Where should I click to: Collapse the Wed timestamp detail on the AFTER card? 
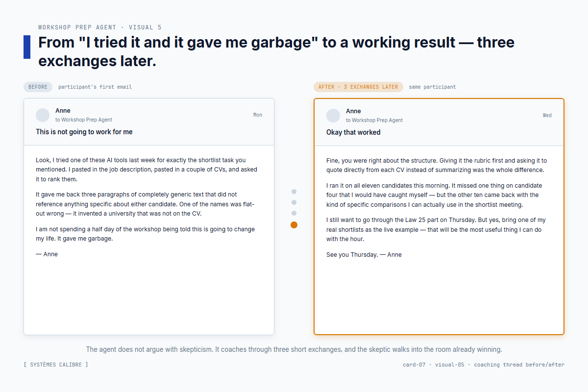(547, 115)
